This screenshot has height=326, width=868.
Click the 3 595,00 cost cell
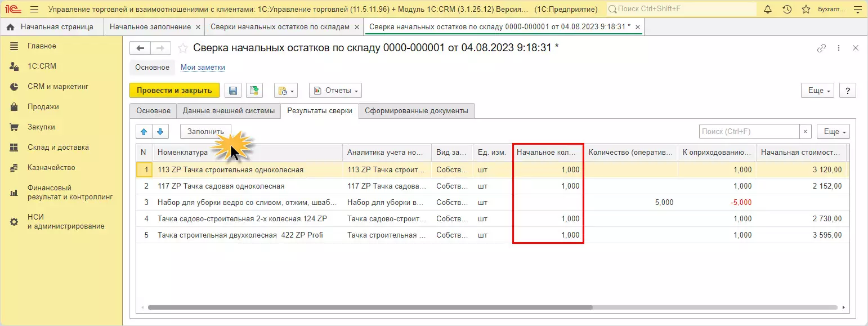(802, 235)
